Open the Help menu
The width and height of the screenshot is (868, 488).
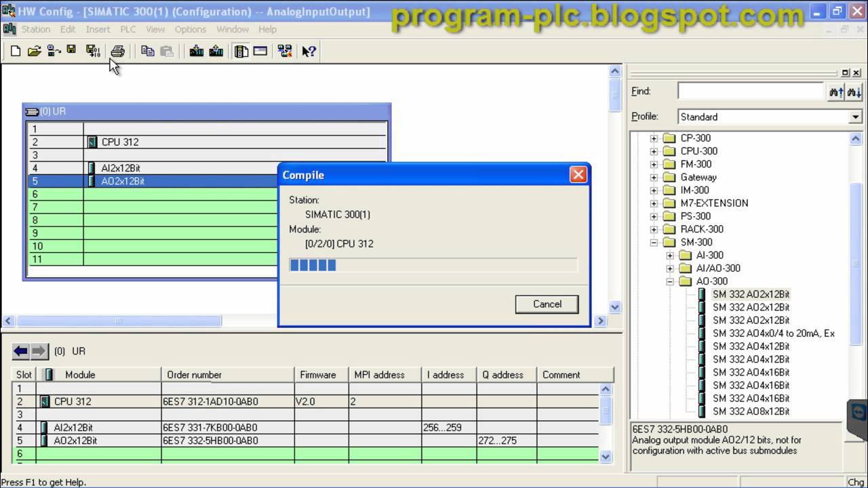tap(268, 29)
